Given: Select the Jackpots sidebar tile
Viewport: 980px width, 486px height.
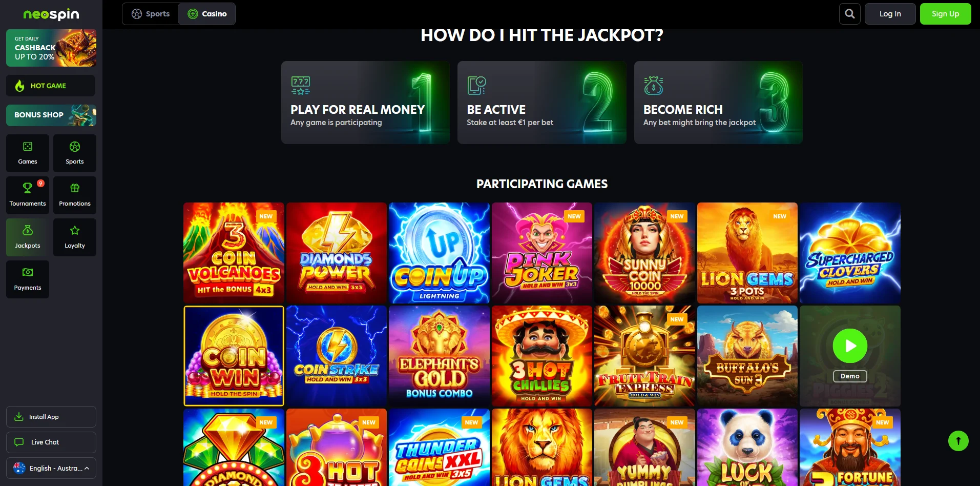Looking at the screenshot, I should (x=28, y=237).
